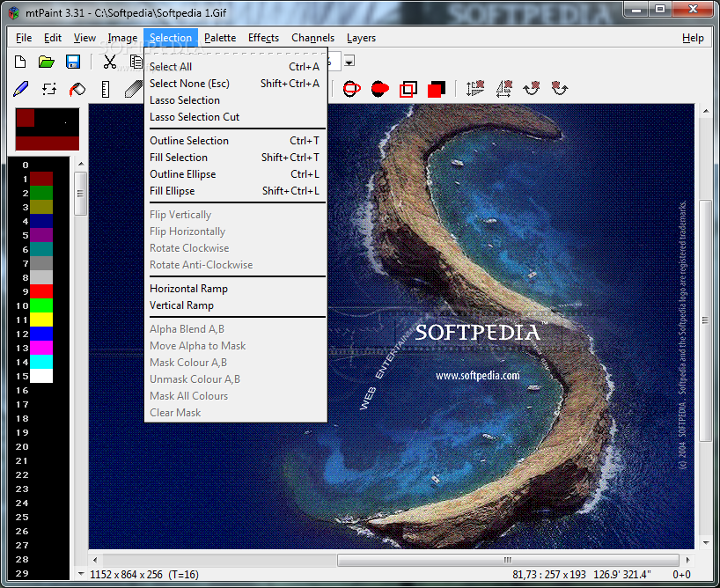Viewport: 720px width, 588px height.
Task: Choose the Make Selection tool
Action: (x=49, y=89)
